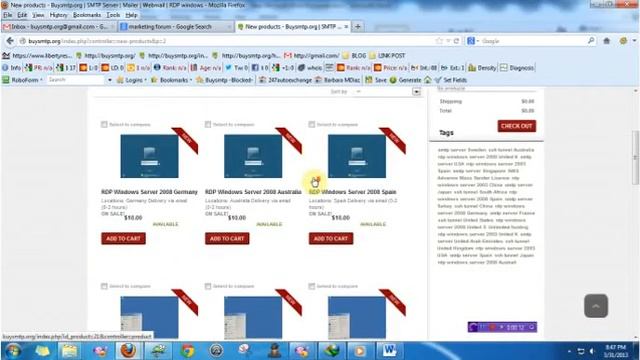
Task: Click RoboForm Generate password icon
Action: click(x=405, y=80)
